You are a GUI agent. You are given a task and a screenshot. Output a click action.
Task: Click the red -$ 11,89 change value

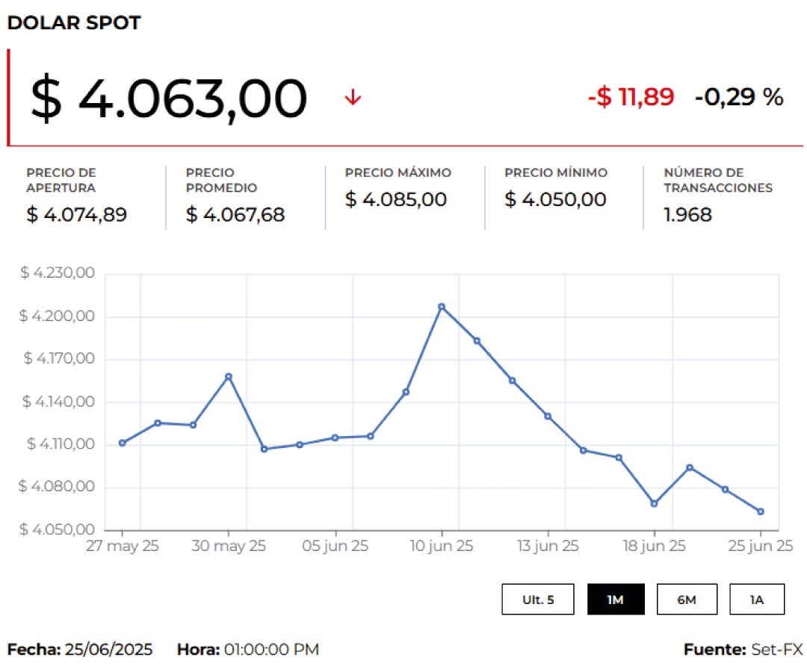coord(631,97)
